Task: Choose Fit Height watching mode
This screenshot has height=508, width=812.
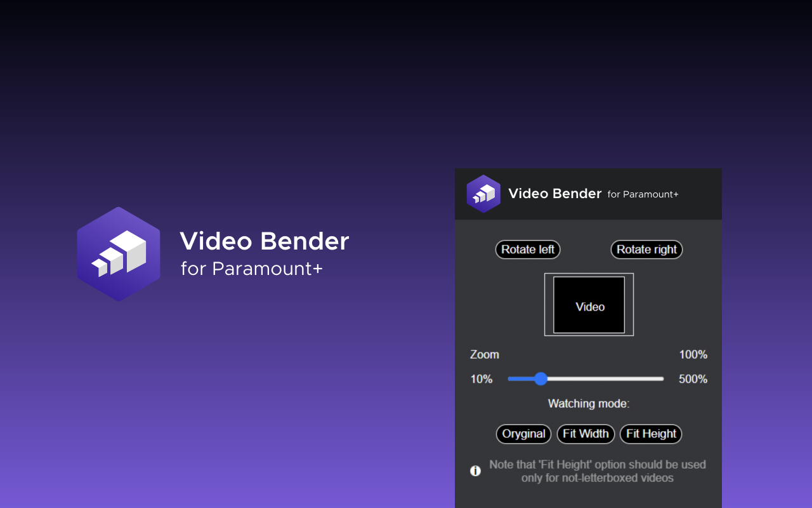Action: pos(651,434)
